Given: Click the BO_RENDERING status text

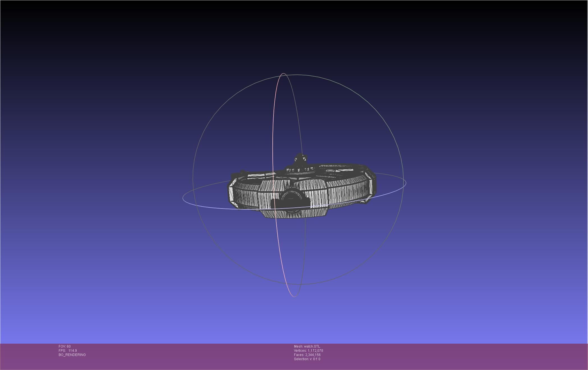Looking at the screenshot, I should click(x=72, y=355).
